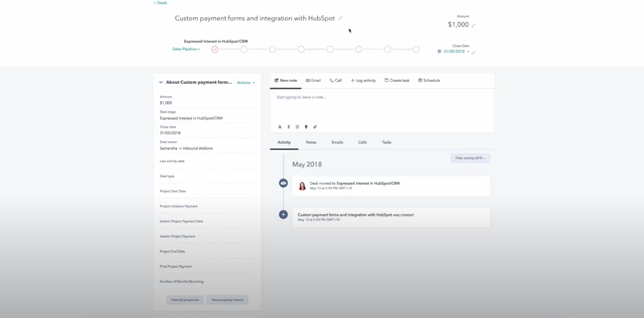Click the Project Initiation Payment property field
The height and width of the screenshot is (318, 644).
coord(207,207)
